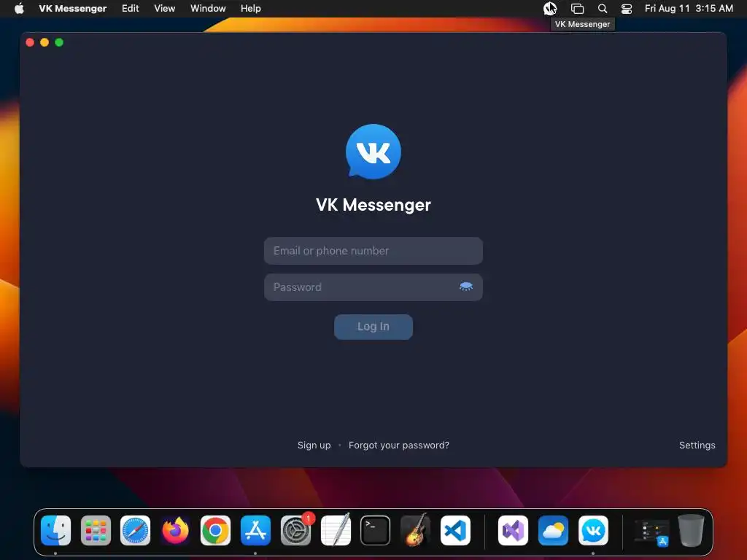The height and width of the screenshot is (560, 747).
Task: Open Finder from the Dock
Action: [55, 530]
